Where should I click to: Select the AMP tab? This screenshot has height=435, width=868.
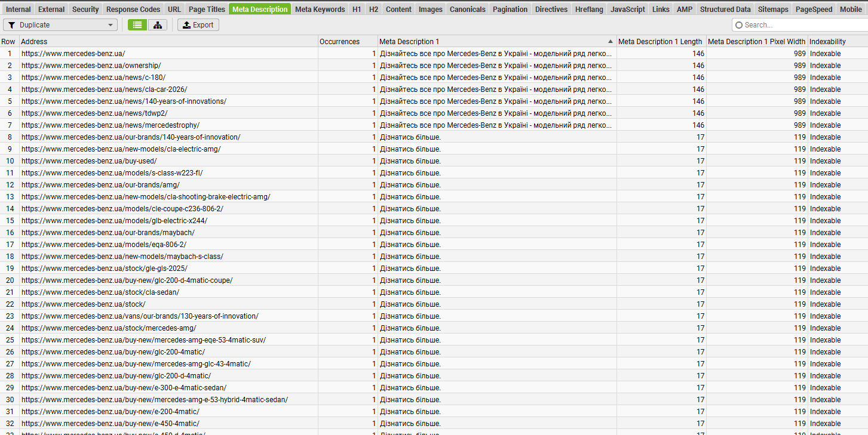(x=685, y=9)
